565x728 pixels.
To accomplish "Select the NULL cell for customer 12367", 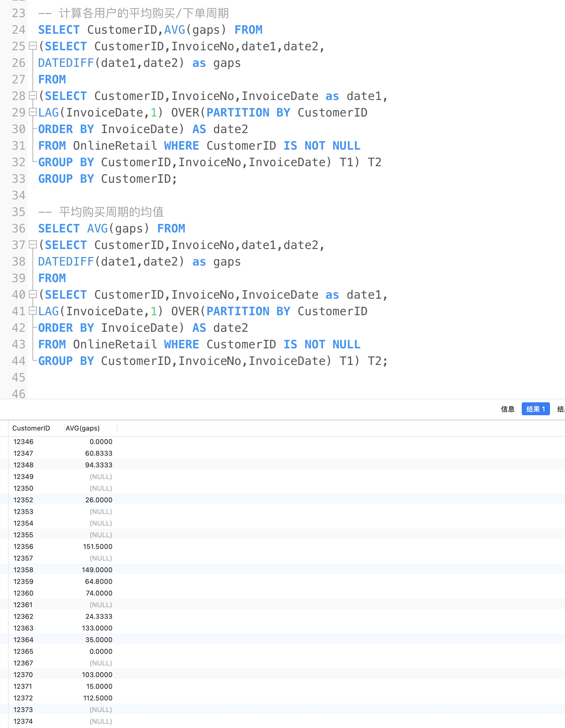I will coord(101,663).
